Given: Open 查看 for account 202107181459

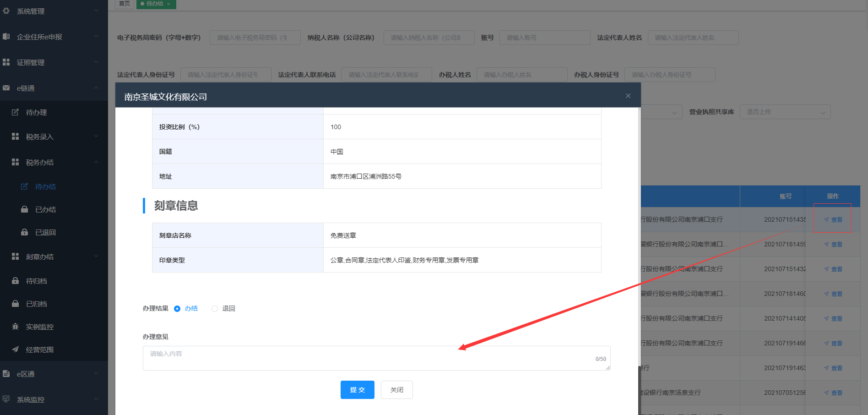Looking at the screenshot, I should tap(833, 245).
